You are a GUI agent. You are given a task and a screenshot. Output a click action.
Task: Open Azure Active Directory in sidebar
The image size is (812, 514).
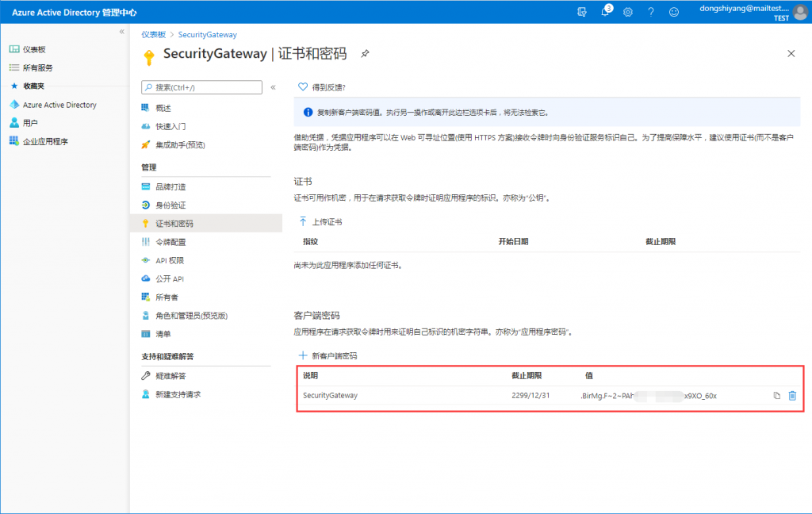pyautogui.click(x=59, y=105)
